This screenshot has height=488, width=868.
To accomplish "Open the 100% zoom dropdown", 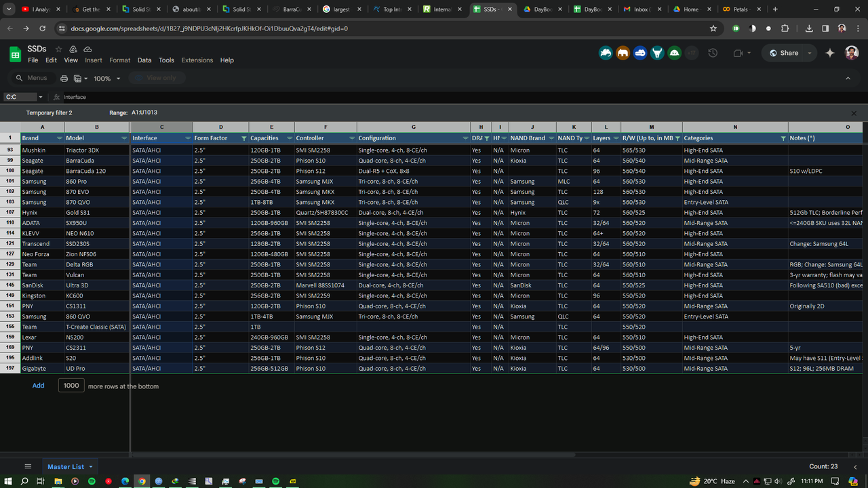I will click(107, 79).
